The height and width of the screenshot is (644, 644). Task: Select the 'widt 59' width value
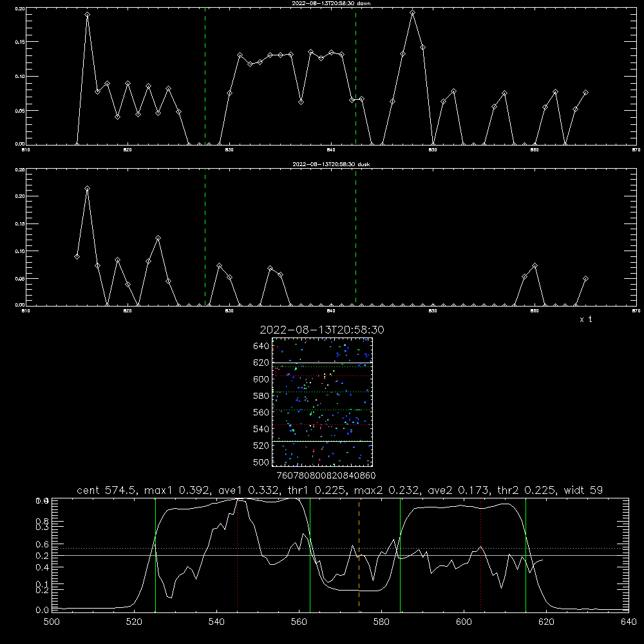pos(583,490)
